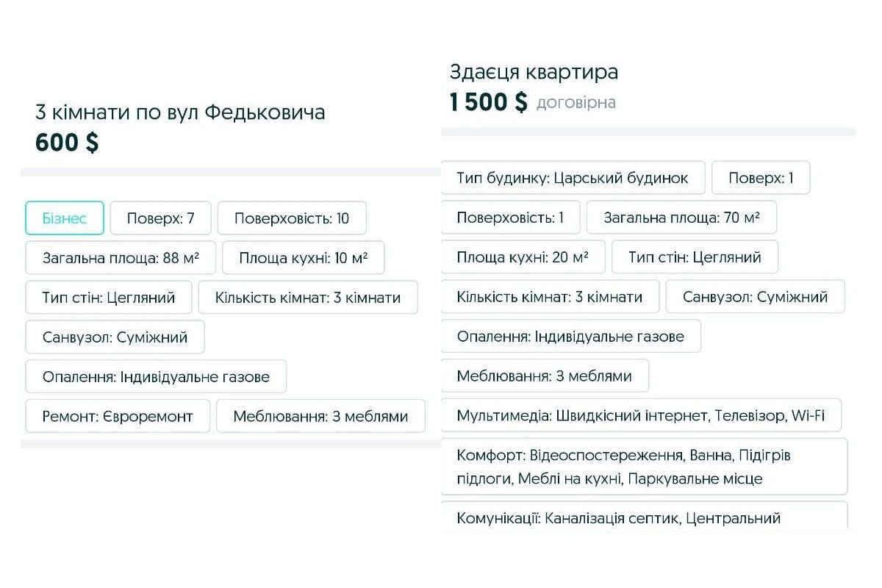This screenshot has height=588, width=882.
Task: Click Меблювання: 3 меблями on left listing
Action: [x=320, y=415]
